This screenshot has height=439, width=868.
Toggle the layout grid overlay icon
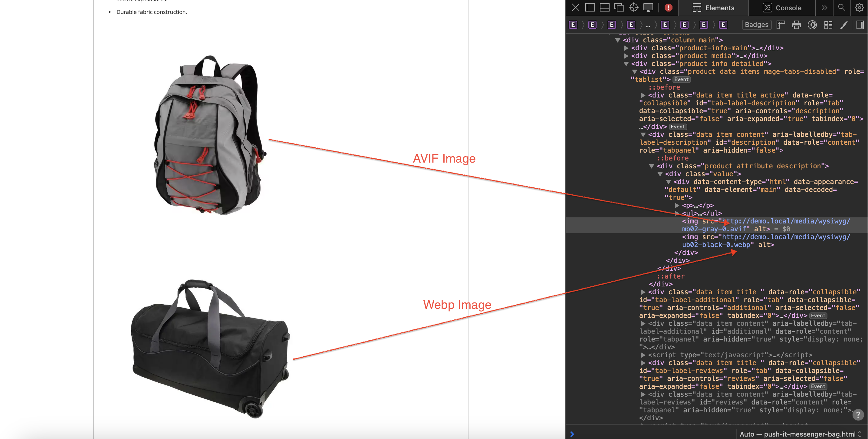coord(828,25)
